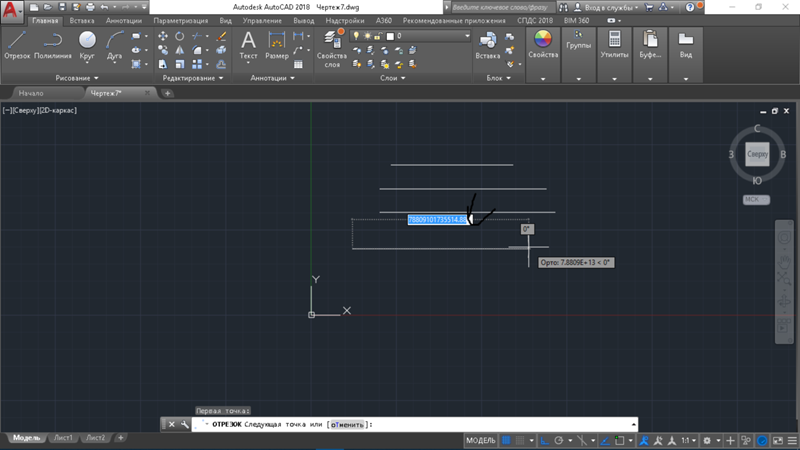Select the Отрезок (Line) tool

[16, 44]
